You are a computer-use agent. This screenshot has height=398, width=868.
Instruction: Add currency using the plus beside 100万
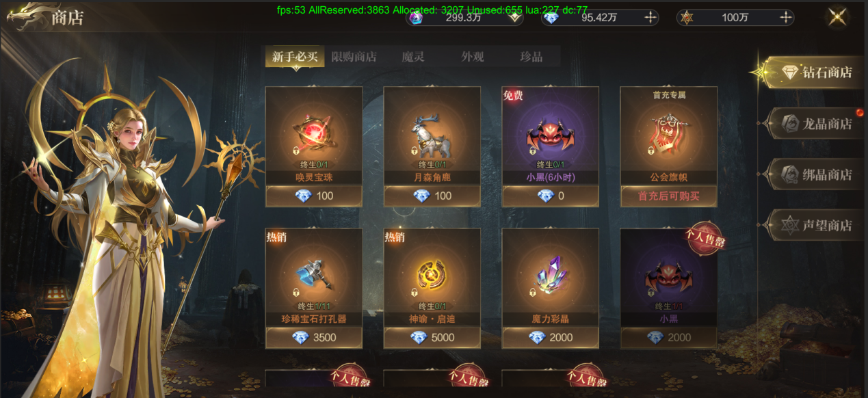coord(785,18)
